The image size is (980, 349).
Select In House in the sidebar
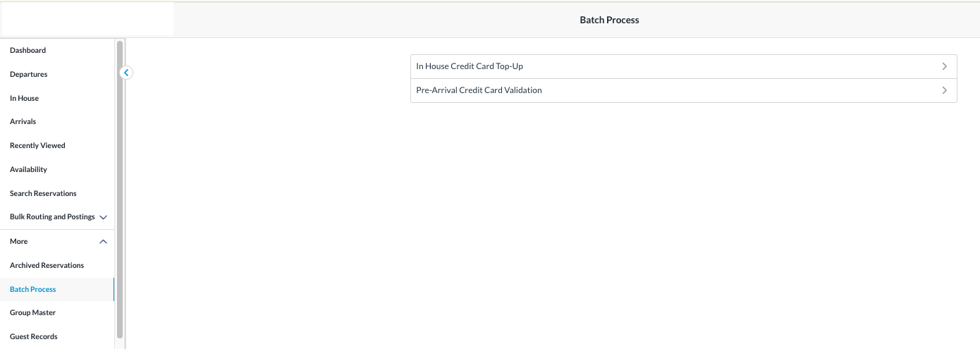25,98
